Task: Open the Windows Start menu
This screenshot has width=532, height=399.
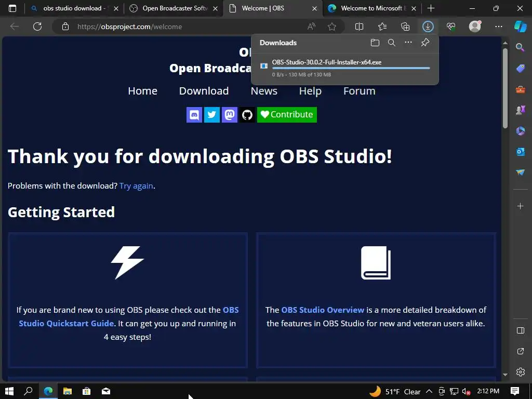Action: (9, 391)
